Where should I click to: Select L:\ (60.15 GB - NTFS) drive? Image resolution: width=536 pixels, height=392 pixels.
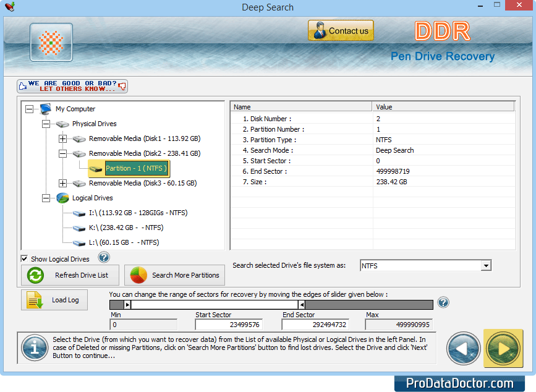124,242
